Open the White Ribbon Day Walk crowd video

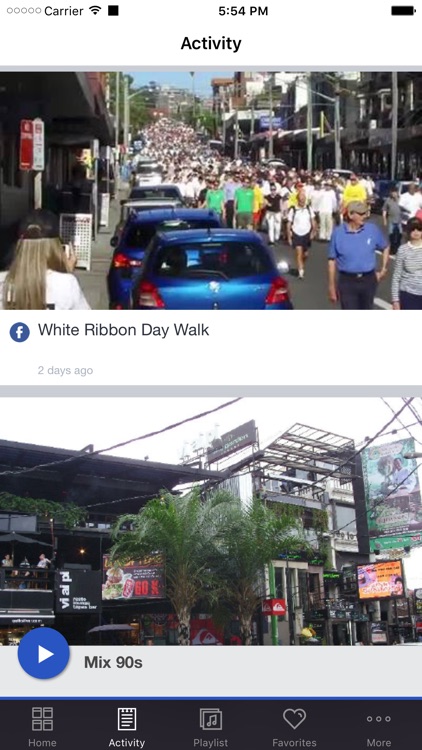(x=211, y=190)
